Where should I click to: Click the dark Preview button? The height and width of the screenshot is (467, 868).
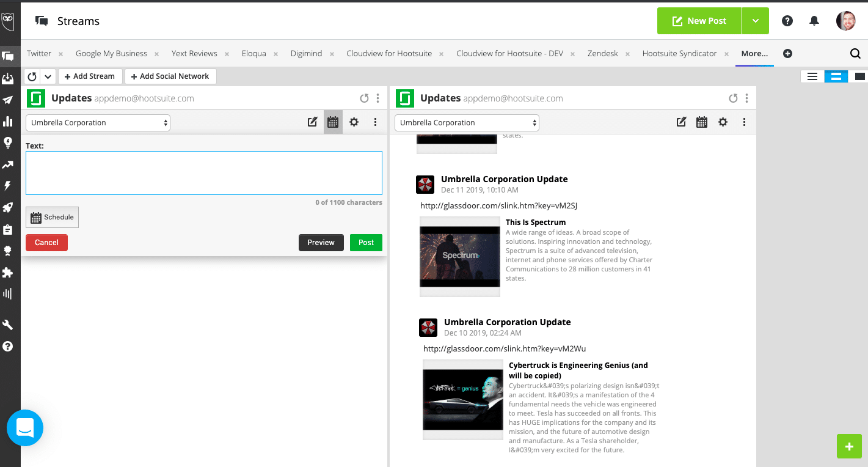[321, 243]
